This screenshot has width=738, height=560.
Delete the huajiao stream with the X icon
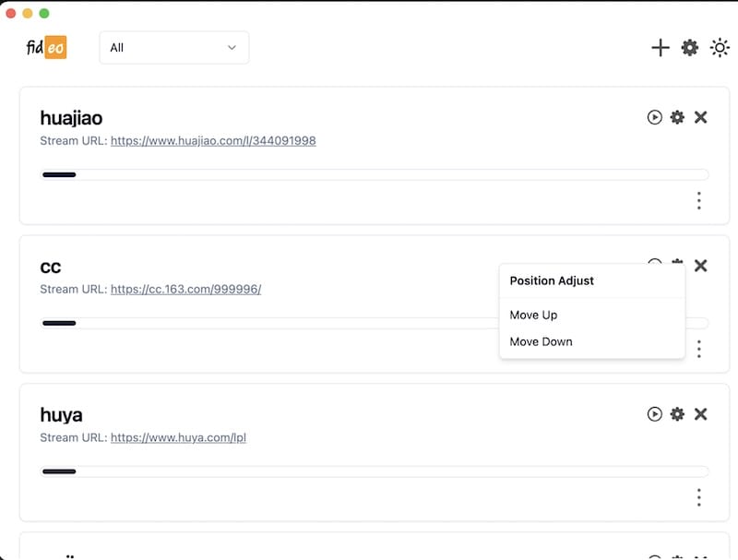tap(701, 117)
